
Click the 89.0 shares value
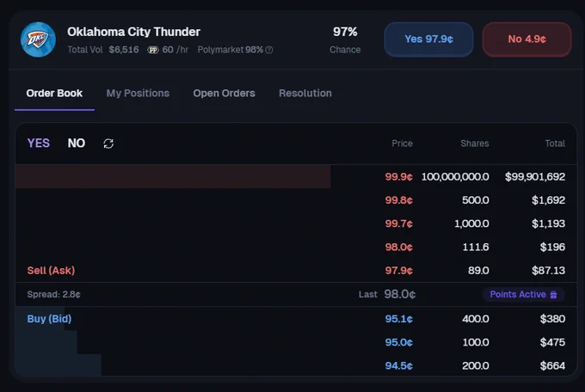click(478, 271)
